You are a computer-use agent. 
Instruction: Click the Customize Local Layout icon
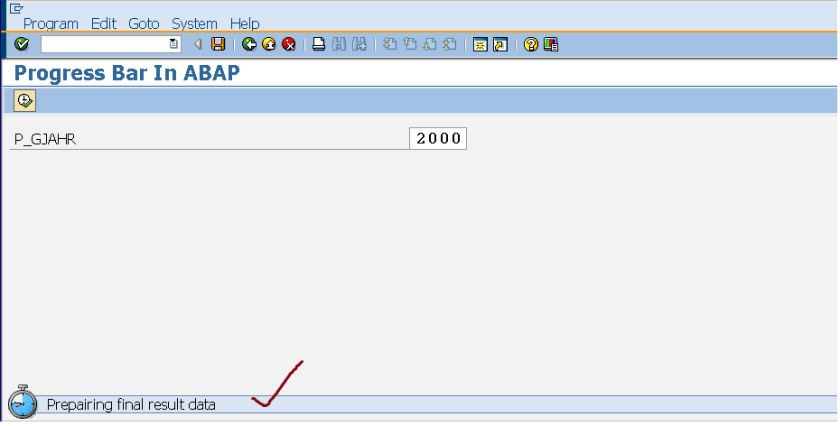551,44
